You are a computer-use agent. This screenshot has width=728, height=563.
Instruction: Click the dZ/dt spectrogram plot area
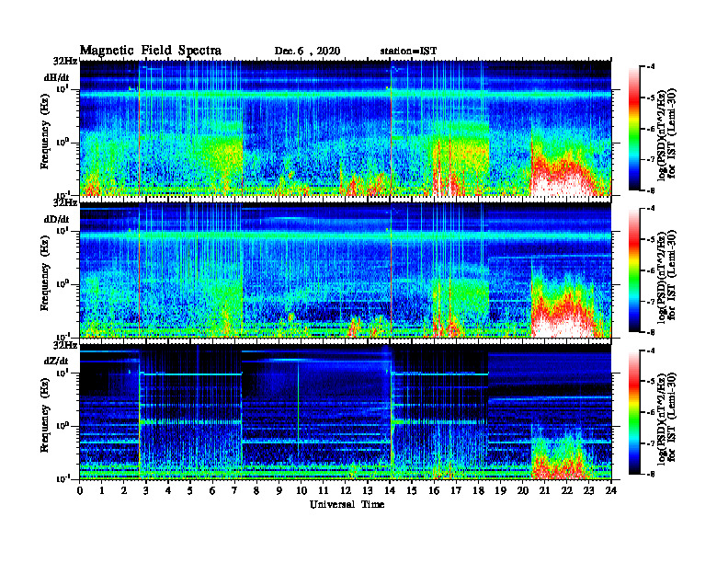(x=346, y=412)
